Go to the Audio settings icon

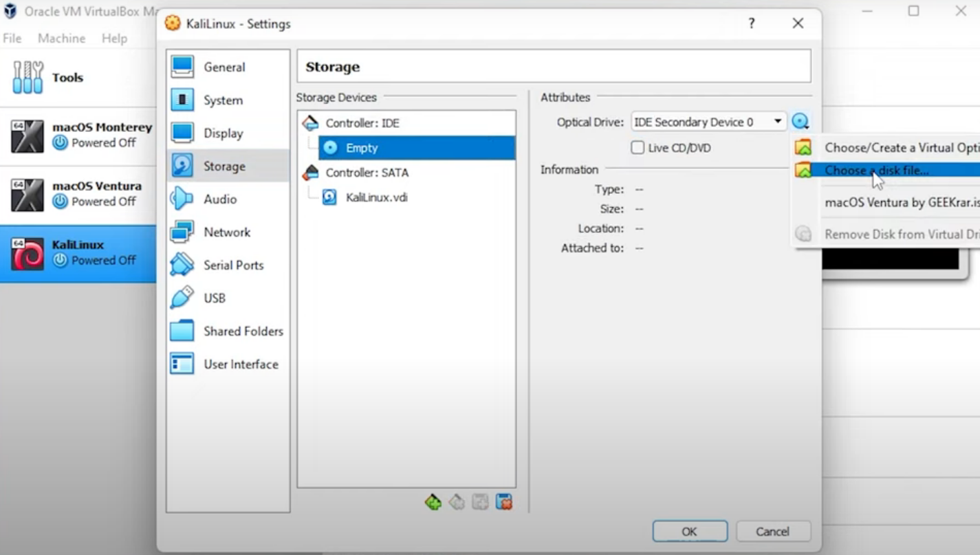182,199
